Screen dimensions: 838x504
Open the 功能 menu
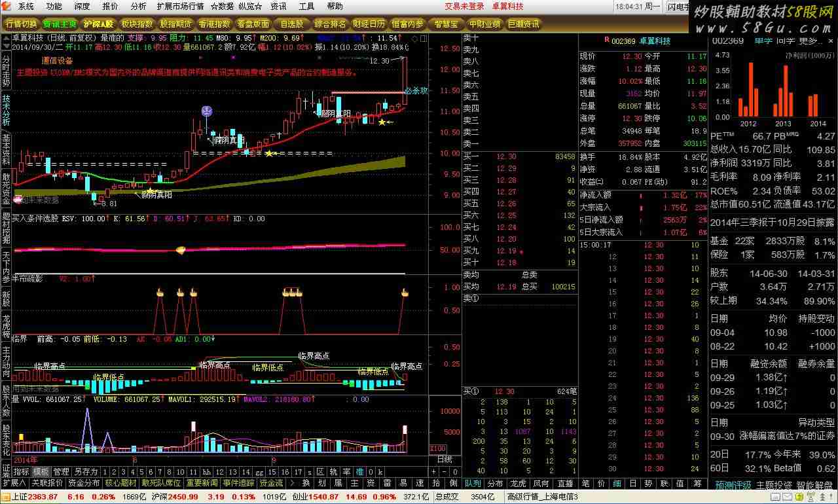54,7
